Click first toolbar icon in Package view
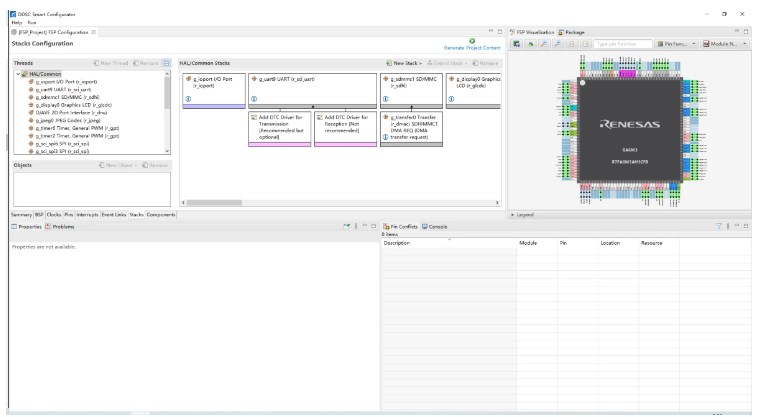 click(516, 44)
